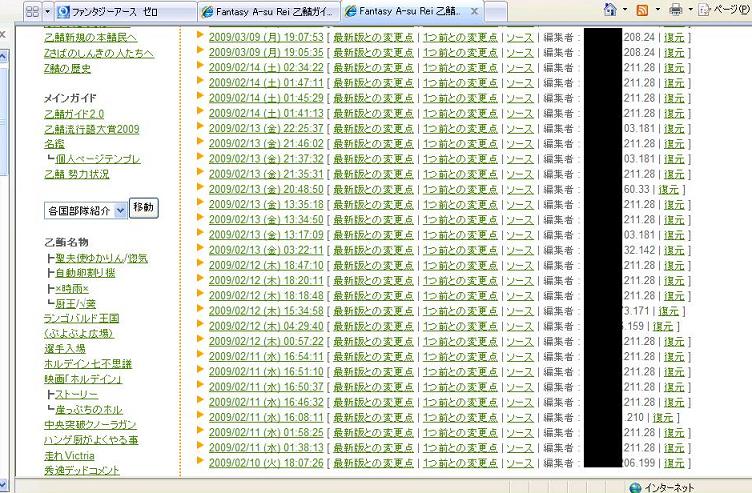Click the orange arrow bullet beside 2009/02/11 16:54:11

tap(200, 355)
